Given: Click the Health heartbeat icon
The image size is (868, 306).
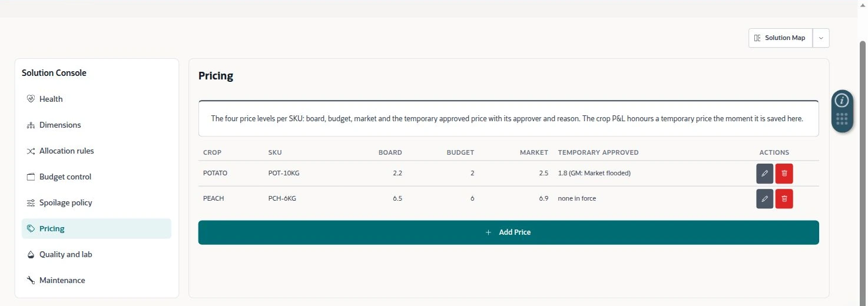Looking at the screenshot, I should (x=31, y=99).
